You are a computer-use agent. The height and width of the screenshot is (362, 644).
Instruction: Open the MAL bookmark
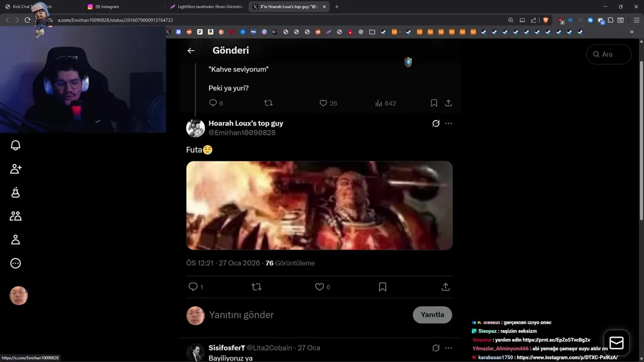tap(254, 32)
